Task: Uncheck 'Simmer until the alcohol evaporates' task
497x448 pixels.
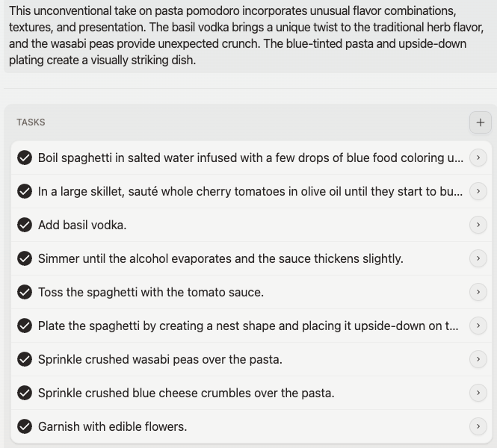Action: 25,258
